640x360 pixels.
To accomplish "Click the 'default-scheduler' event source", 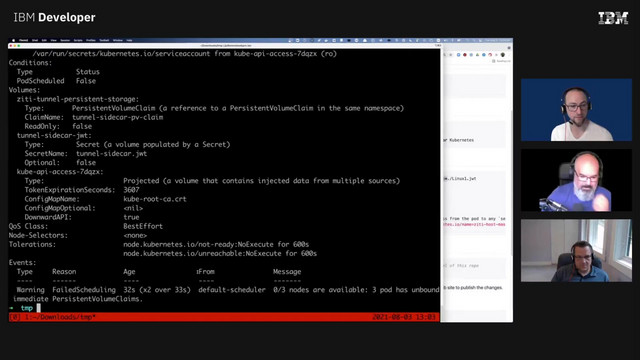I will tap(231, 290).
